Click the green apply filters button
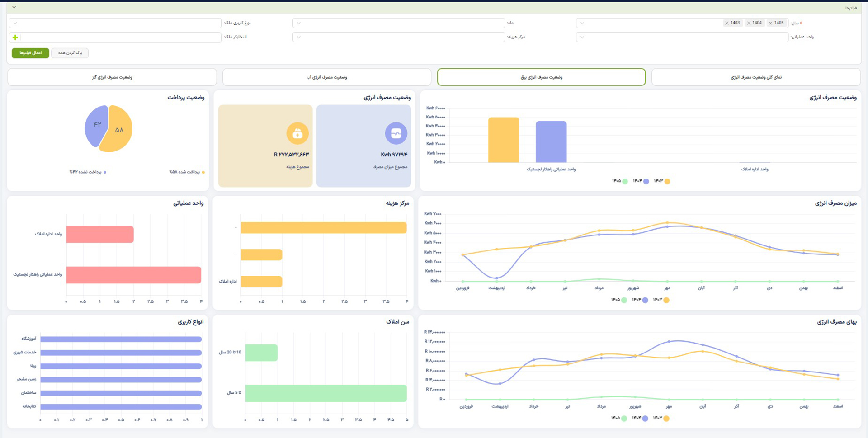This screenshot has width=868, height=438. 30,53
